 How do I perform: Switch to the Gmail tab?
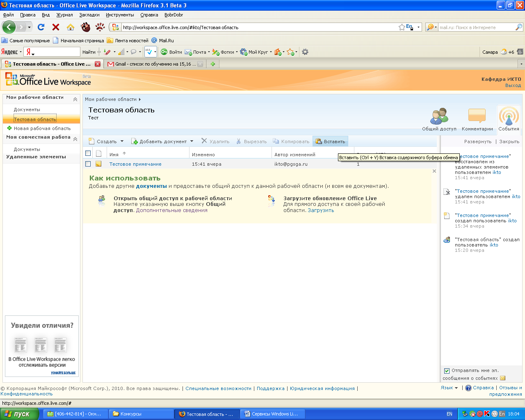coord(155,64)
